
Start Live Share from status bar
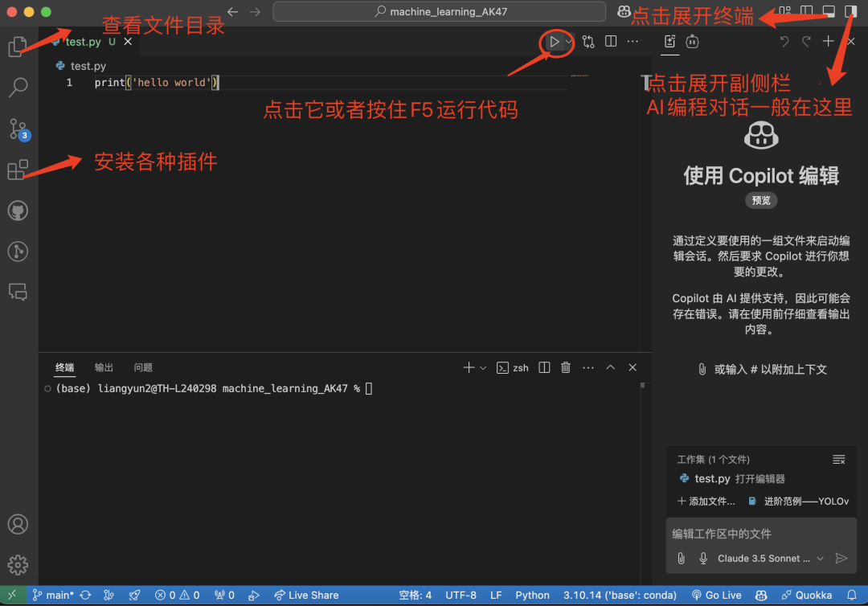(x=306, y=595)
